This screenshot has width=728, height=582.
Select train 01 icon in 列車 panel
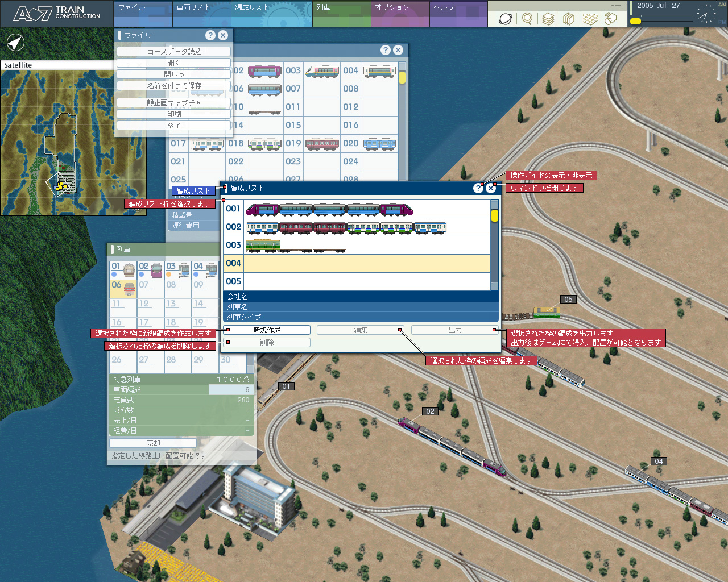pos(124,270)
